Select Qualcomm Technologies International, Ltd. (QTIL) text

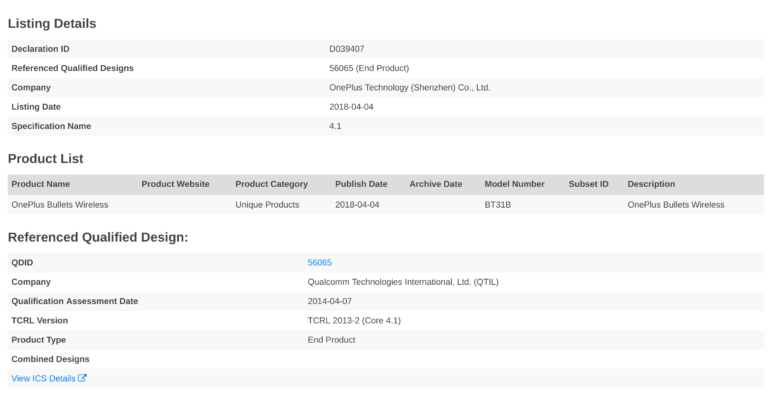coord(403,282)
